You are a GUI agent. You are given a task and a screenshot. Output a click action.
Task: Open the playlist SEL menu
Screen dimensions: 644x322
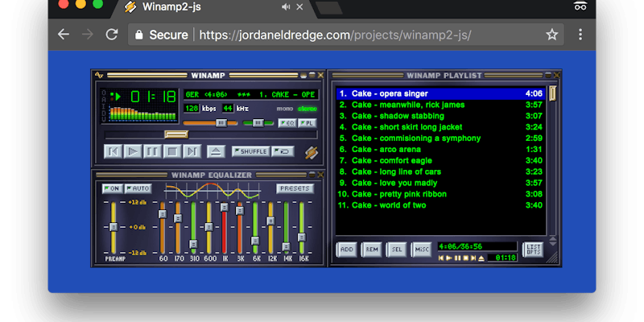point(397,250)
